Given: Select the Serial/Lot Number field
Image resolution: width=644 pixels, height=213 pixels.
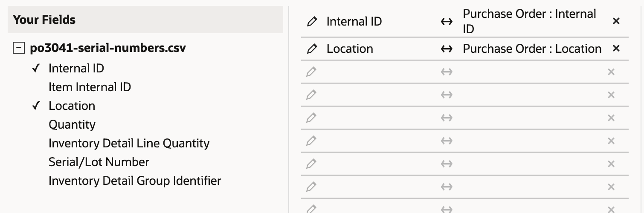Looking at the screenshot, I should 99,162.
